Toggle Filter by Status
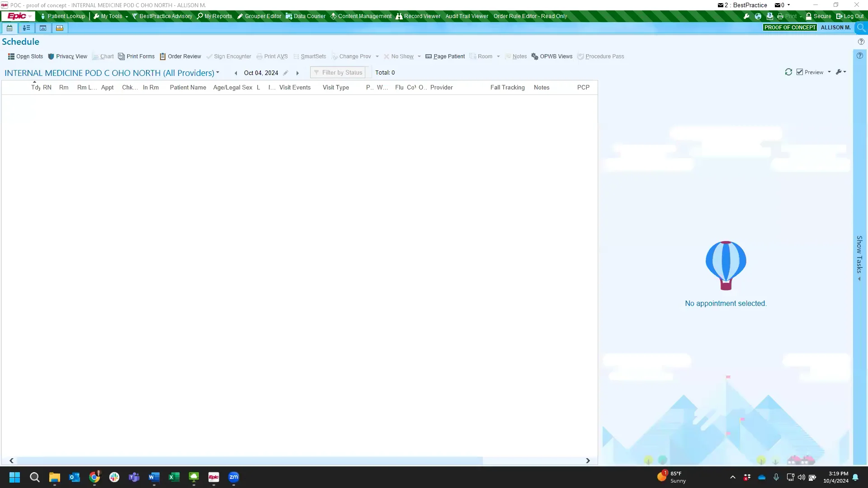 [338, 73]
